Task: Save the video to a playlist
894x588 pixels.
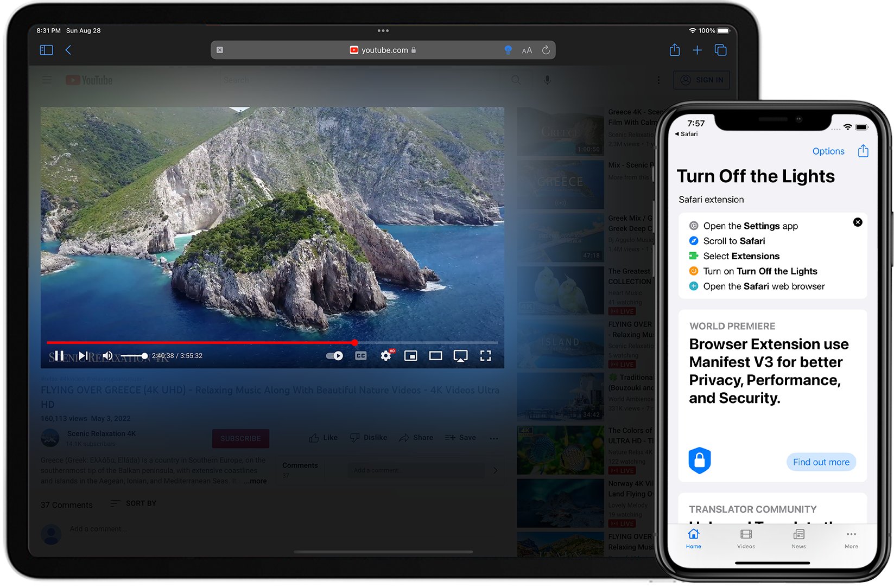Action: (x=460, y=438)
